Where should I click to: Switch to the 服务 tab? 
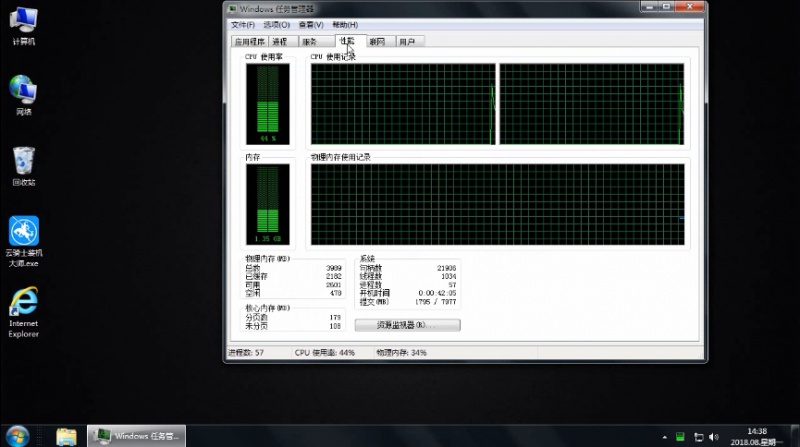(x=316, y=42)
